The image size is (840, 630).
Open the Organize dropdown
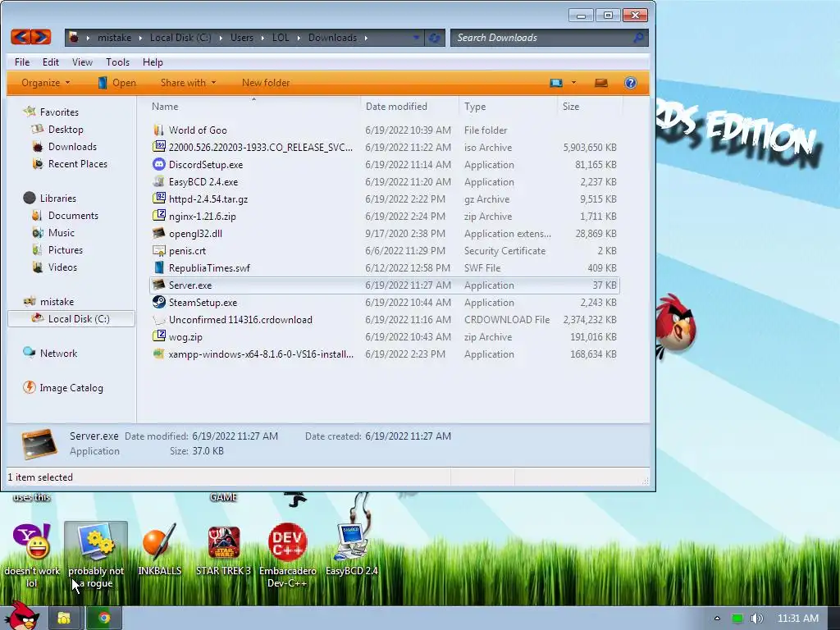click(46, 83)
